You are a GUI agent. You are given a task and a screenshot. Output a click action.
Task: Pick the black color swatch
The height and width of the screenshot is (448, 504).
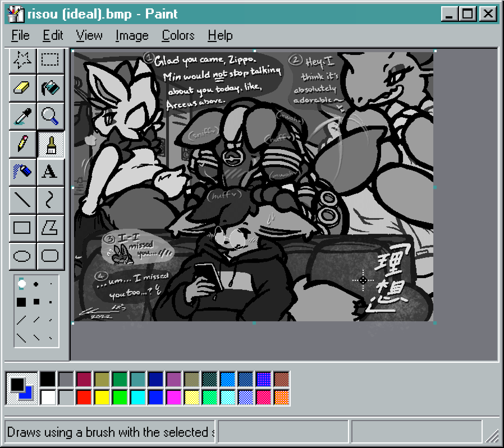point(48,379)
